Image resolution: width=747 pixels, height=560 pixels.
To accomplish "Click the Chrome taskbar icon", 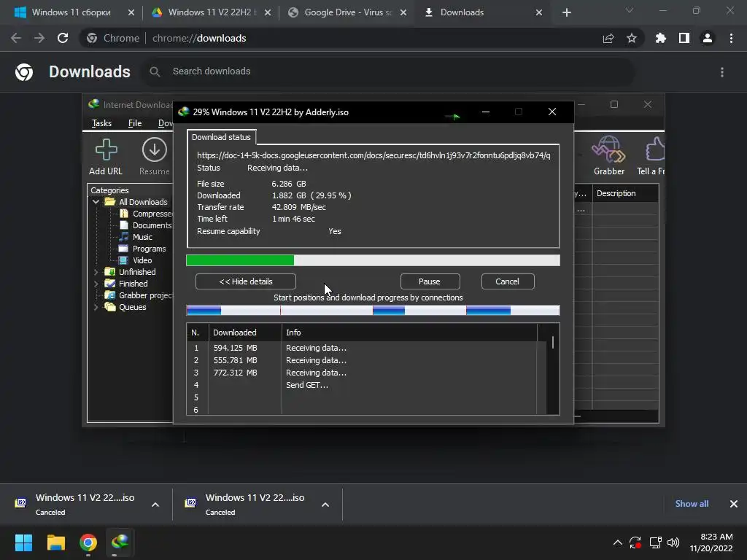I will click(88, 542).
